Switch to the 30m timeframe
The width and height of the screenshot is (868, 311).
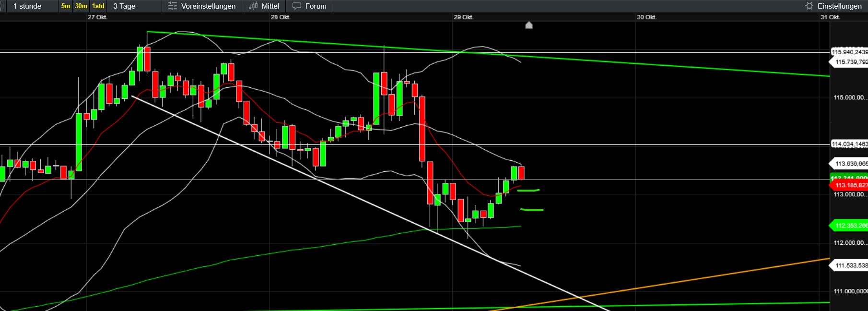(x=81, y=6)
